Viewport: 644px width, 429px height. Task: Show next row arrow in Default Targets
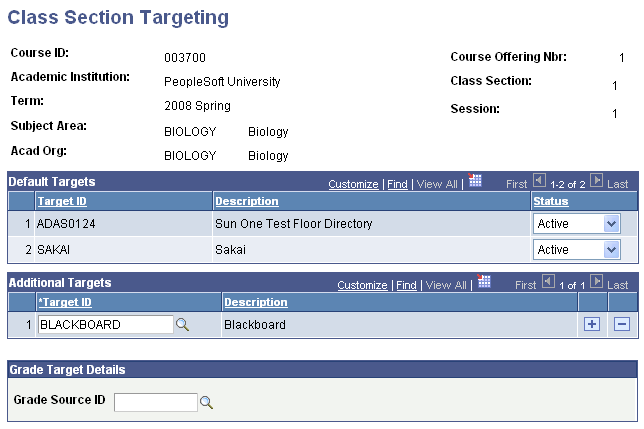pyautogui.click(x=596, y=180)
